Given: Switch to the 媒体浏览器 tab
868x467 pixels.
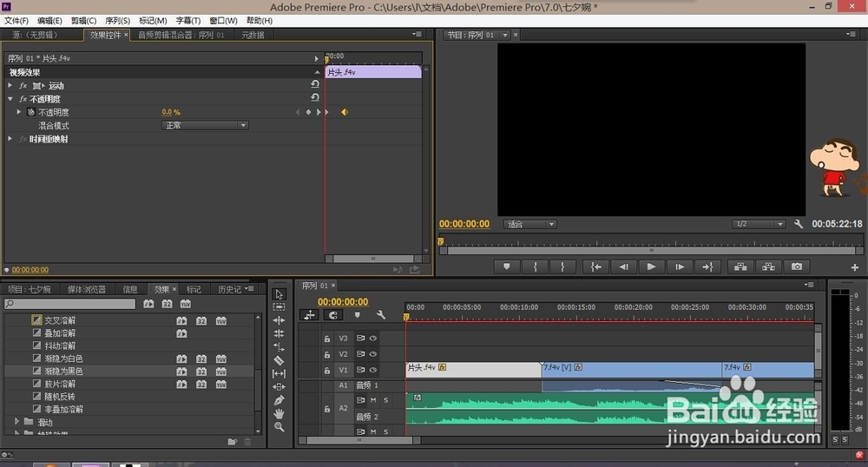Looking at the screenshot, I should (x=86, y=289).
